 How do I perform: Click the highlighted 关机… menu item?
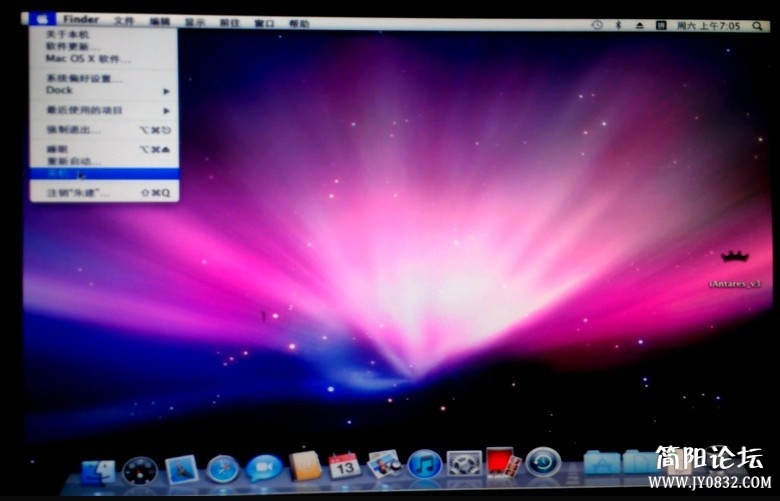pos(104,174)
